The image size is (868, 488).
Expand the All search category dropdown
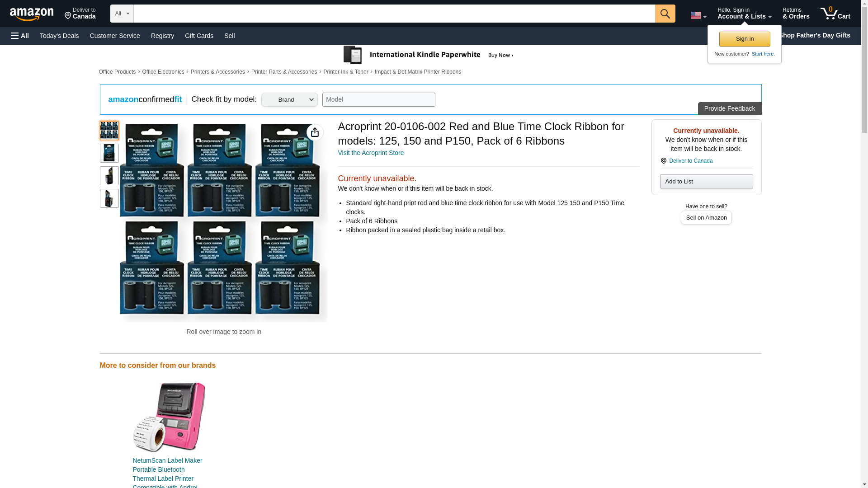(122, 14)
